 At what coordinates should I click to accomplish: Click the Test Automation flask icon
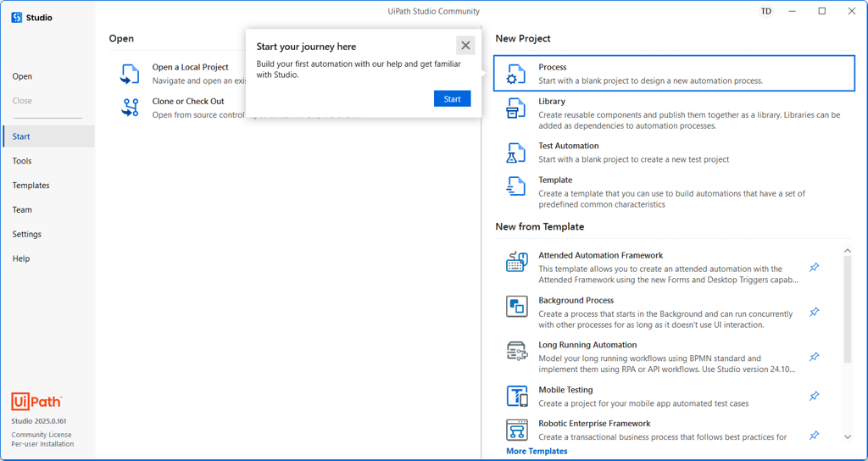516,153
